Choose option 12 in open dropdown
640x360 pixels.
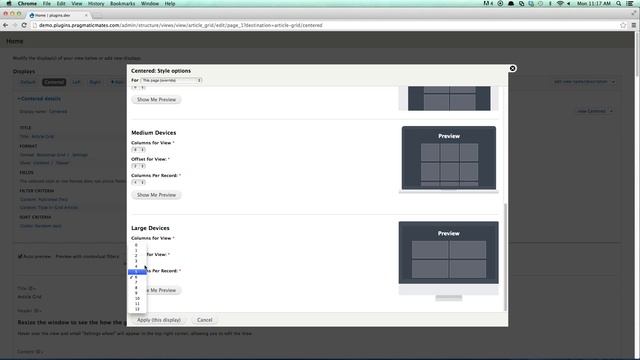pyautogui.click(x=137, y=309)
